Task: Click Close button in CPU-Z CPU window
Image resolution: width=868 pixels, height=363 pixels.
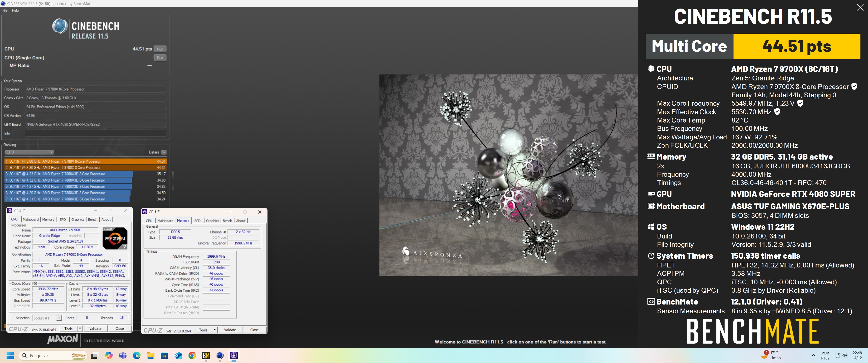Action: [x=120, y=329]
